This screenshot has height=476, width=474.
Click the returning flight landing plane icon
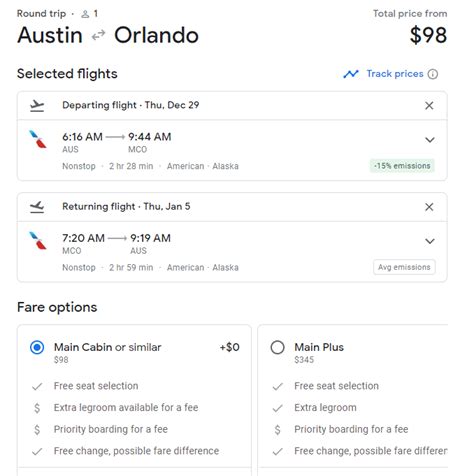pos(37,207)
